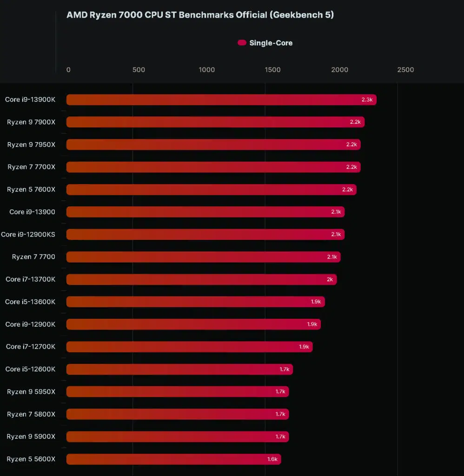Select the Ryzen 7 5800X bar

coord(178,414)
